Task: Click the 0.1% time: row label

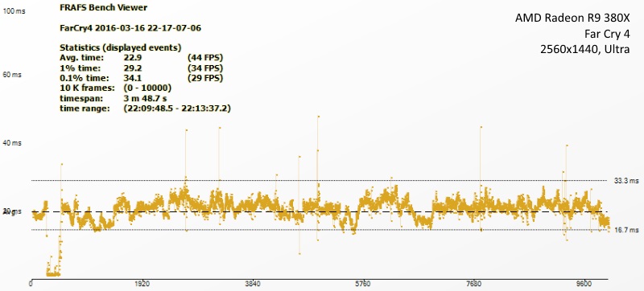Action: 85,78
